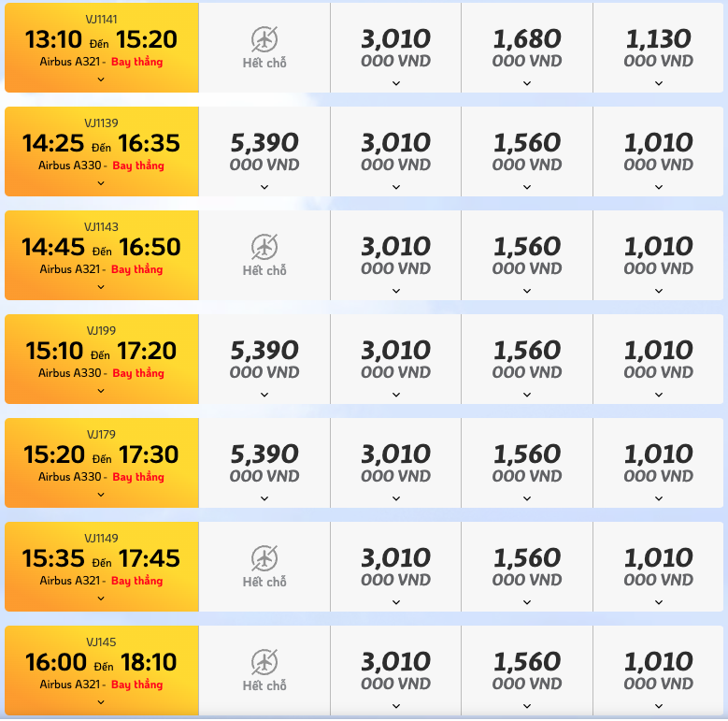Screen dimensions: 728x721
Task: Expand details chevron under VJ179 flight
Action: (x=101, y=495)
